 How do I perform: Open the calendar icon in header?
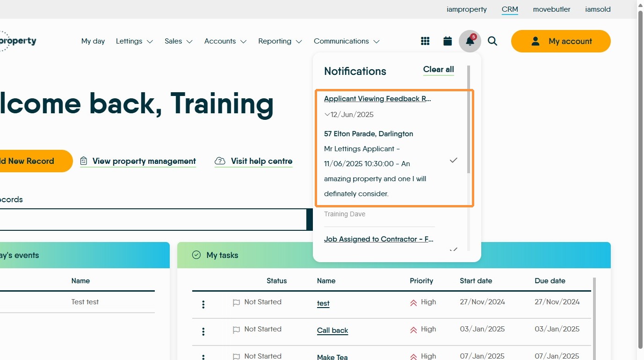[x=448, y=41]
